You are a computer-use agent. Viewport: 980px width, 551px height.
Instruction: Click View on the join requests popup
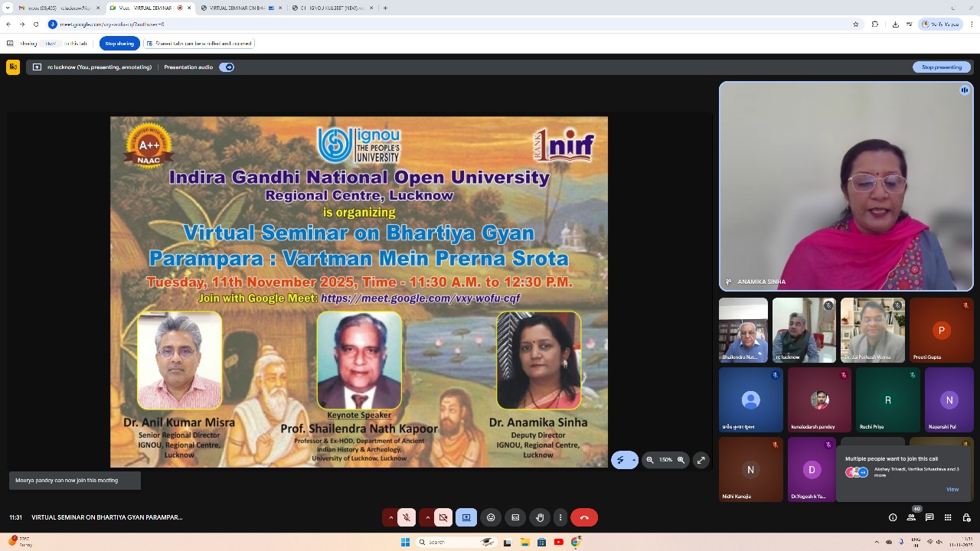pos(952,490)
